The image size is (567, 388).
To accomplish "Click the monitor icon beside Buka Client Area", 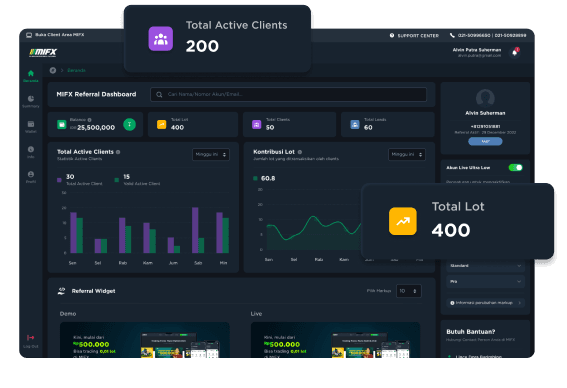I will [x=29, y=35].
